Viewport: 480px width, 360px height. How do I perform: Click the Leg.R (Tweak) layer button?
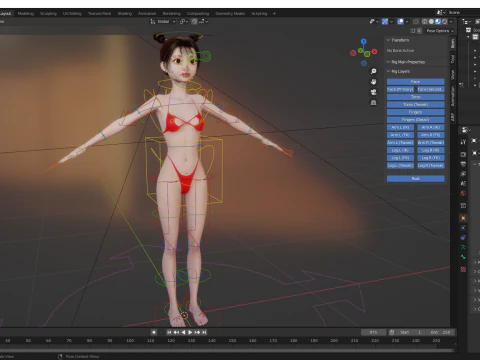(x=431, y=165)
